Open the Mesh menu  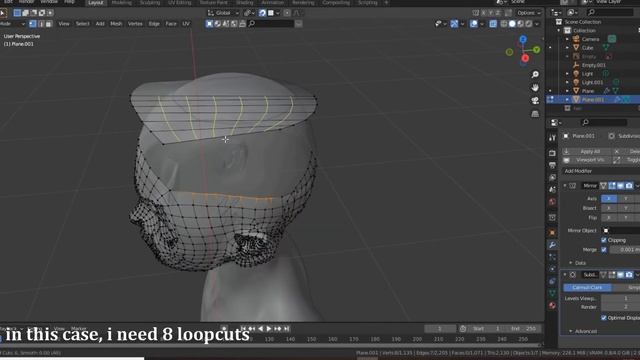pos(116,24)
